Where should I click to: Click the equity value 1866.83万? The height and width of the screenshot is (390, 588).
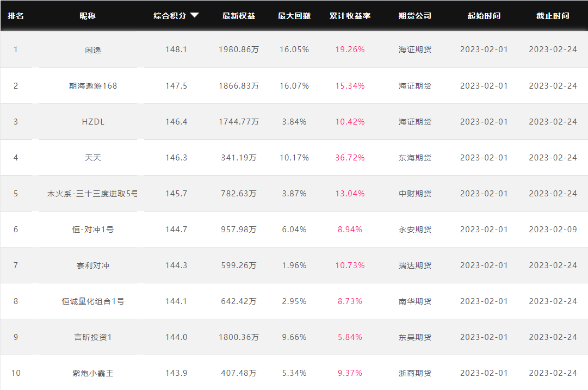[238, 86]
